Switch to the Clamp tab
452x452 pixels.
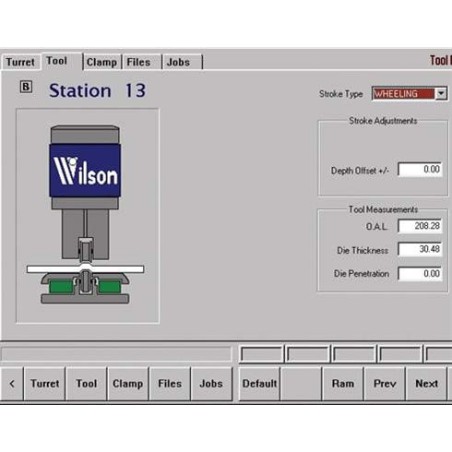coord(102,62)
